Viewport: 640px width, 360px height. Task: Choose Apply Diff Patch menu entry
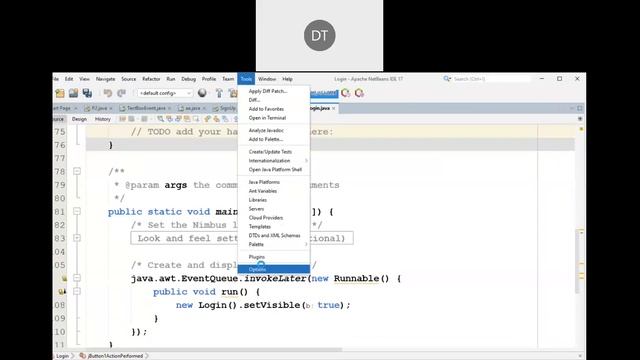tap(273, 91)
